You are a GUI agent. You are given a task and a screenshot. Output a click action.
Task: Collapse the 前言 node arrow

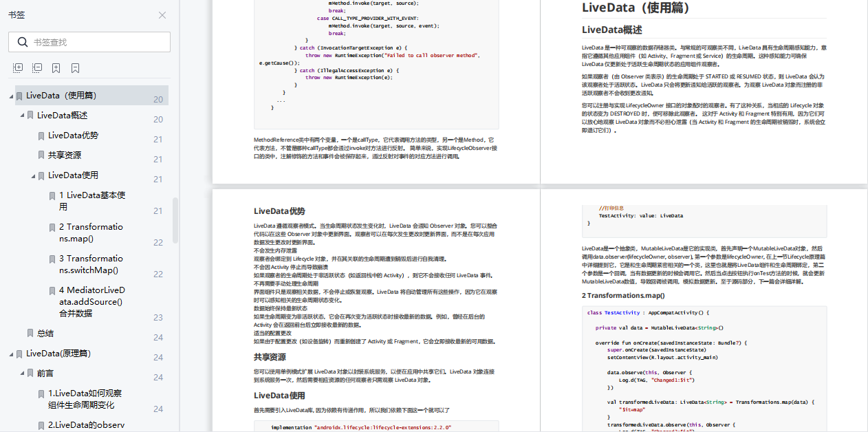[22, 374]
